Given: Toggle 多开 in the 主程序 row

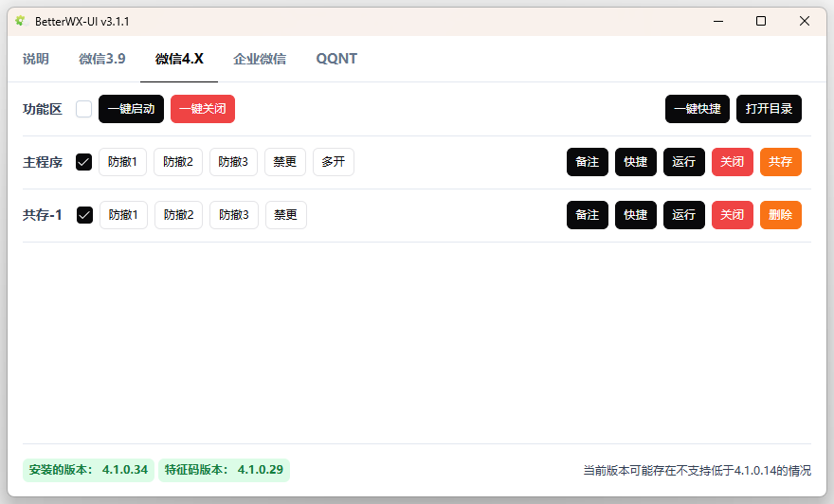Looking at the screenshot, I should point(334,162).
